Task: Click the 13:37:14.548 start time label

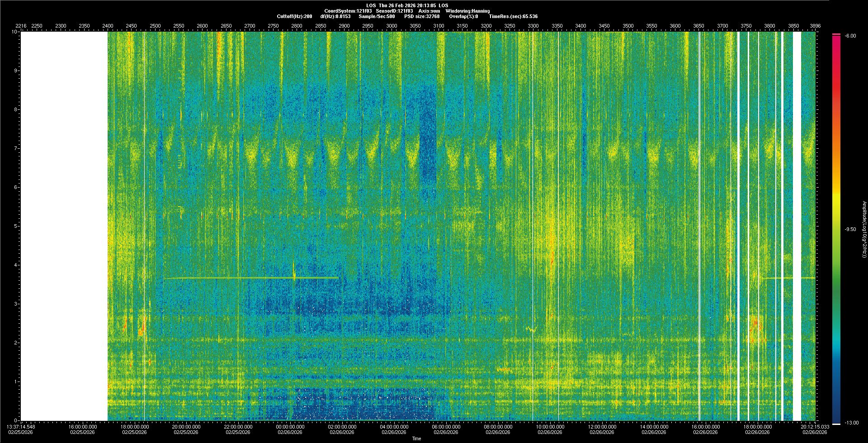Action: (21, 426)
